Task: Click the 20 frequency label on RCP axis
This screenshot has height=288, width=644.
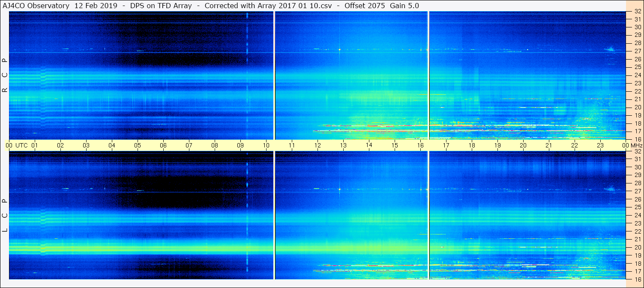Action: point(637,107)
